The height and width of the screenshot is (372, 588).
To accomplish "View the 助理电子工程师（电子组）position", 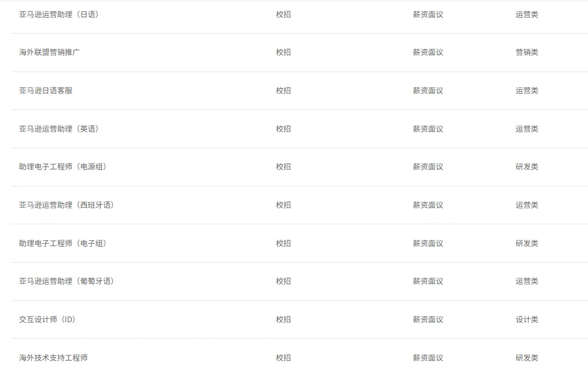I will pyautogui.click(x=62, y=243).
